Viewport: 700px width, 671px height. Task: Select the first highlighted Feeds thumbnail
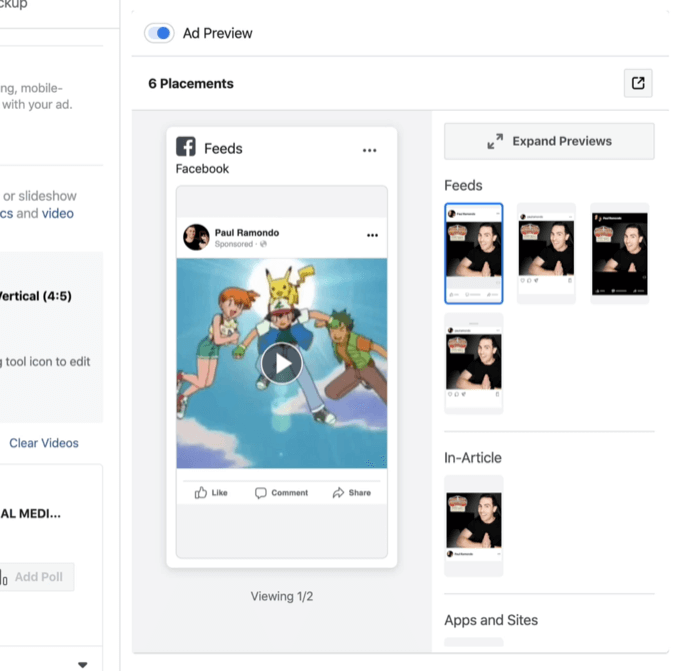click(x=474, y=254)
